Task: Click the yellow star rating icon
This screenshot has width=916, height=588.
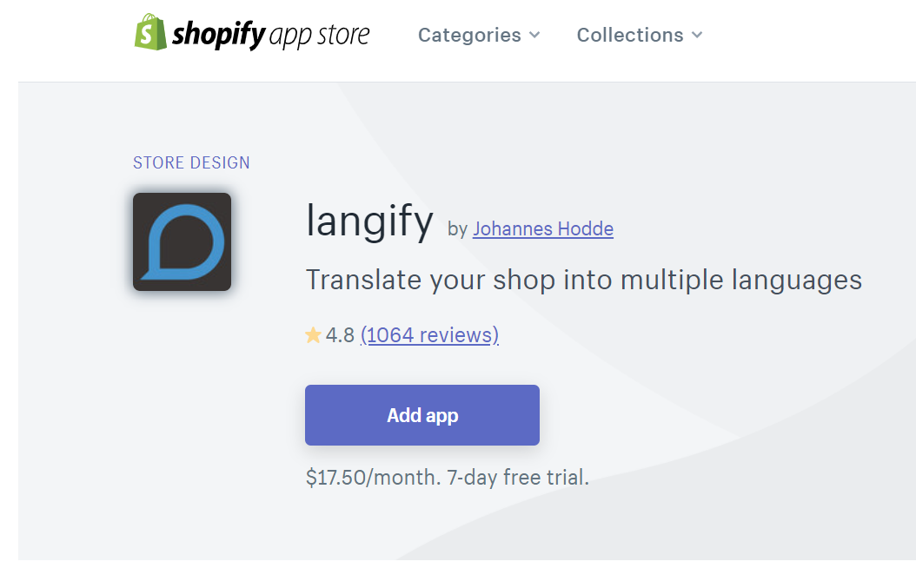Action: click(313, 335)
